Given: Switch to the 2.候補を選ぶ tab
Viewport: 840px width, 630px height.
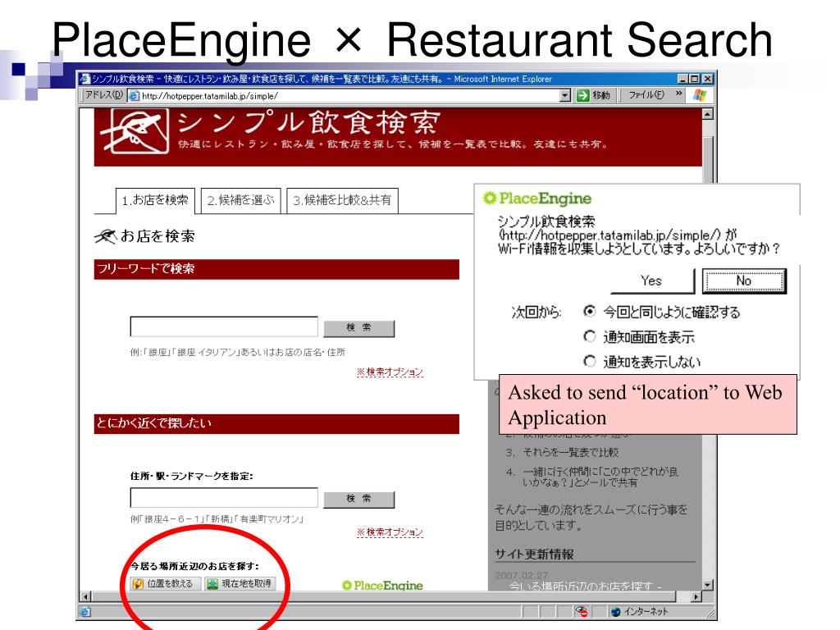Looking at the screenshot, I should [240, 200].
